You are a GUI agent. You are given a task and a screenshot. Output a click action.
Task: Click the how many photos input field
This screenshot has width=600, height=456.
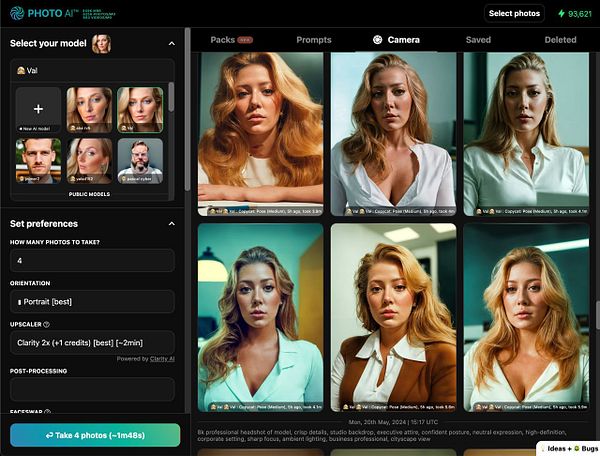pos(92,261)
